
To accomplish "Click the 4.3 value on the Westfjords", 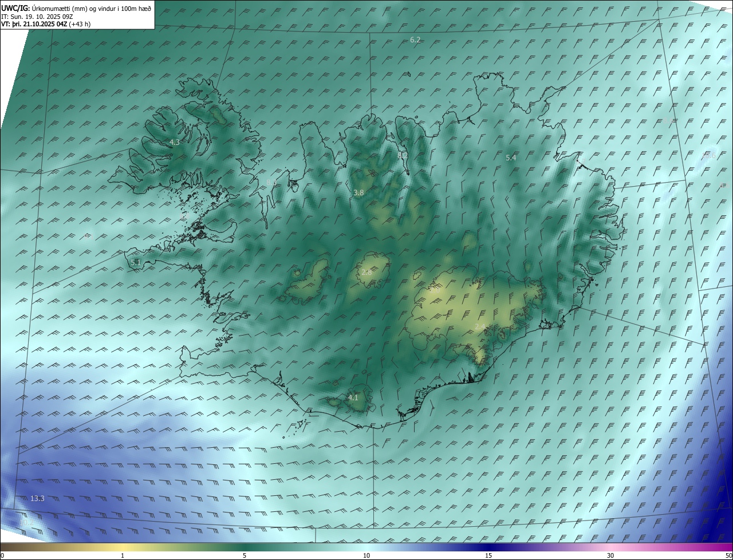I will click(175, 142).
